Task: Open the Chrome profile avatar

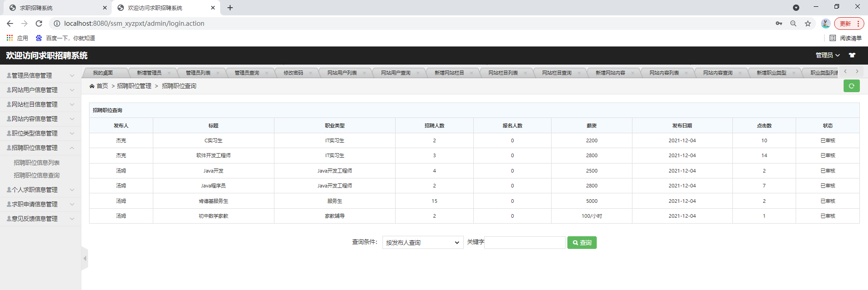Action: pos(826,23)
